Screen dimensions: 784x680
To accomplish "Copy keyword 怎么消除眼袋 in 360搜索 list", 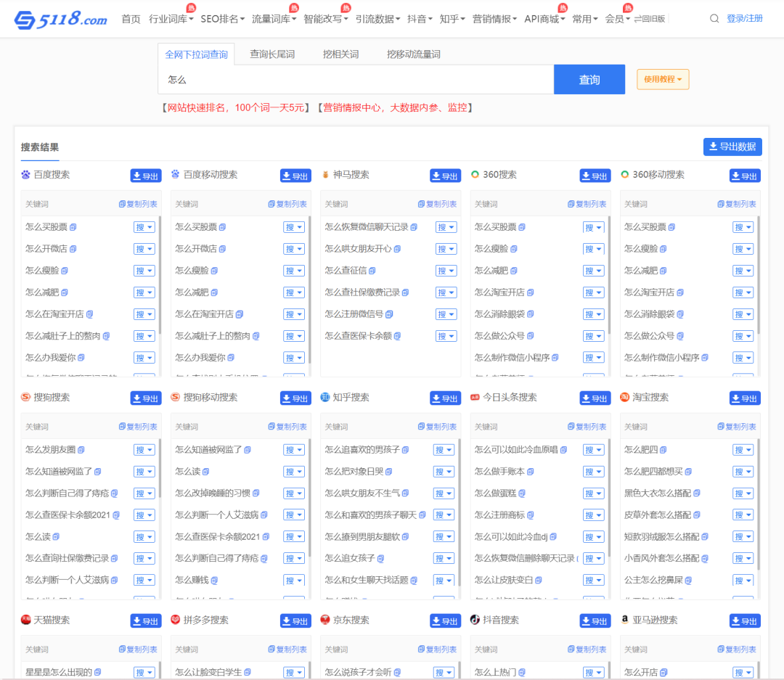I will 531,314.
